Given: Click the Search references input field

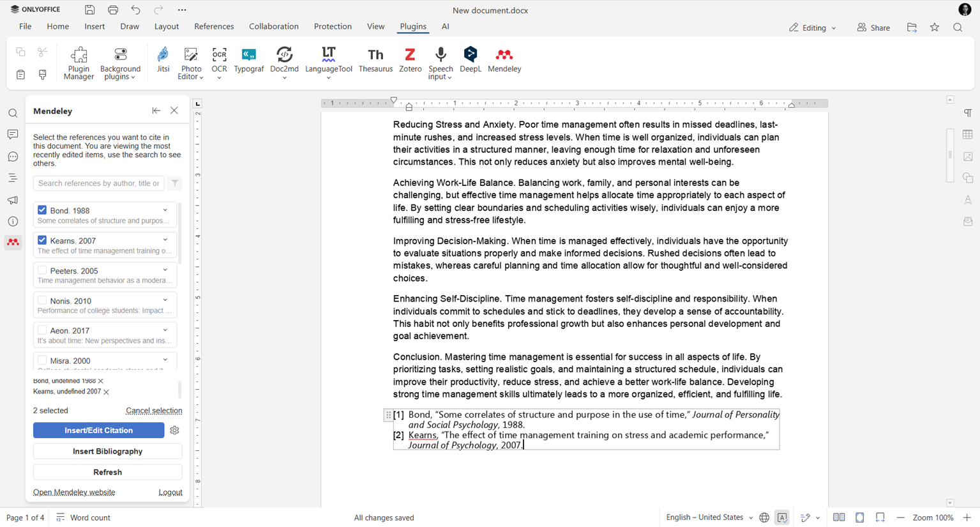Looking at the screenshot, I should pos(98,183).
